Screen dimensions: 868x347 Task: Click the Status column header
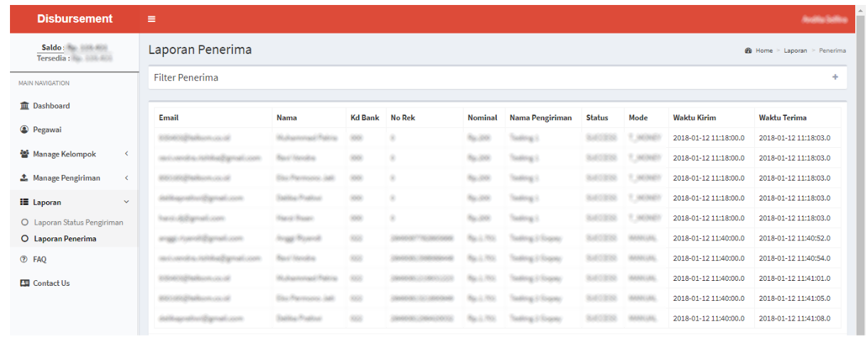click(x=597, y=118)
